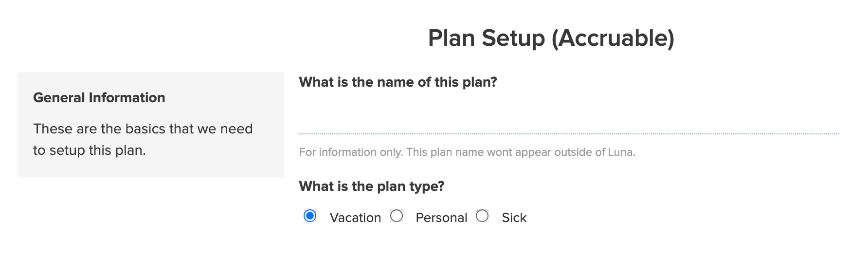Choose the Personal plan type radio button
Screen dimensions: 868x260
pos(397,216)
